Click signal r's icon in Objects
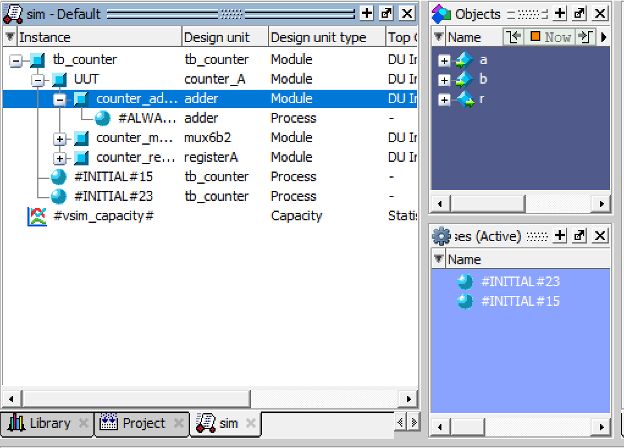This screenshot has height=448, width=624. [465, 99]
